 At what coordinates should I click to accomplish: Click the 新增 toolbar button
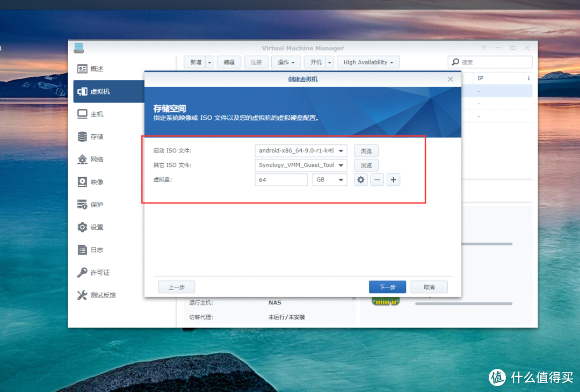click(195, 62)
